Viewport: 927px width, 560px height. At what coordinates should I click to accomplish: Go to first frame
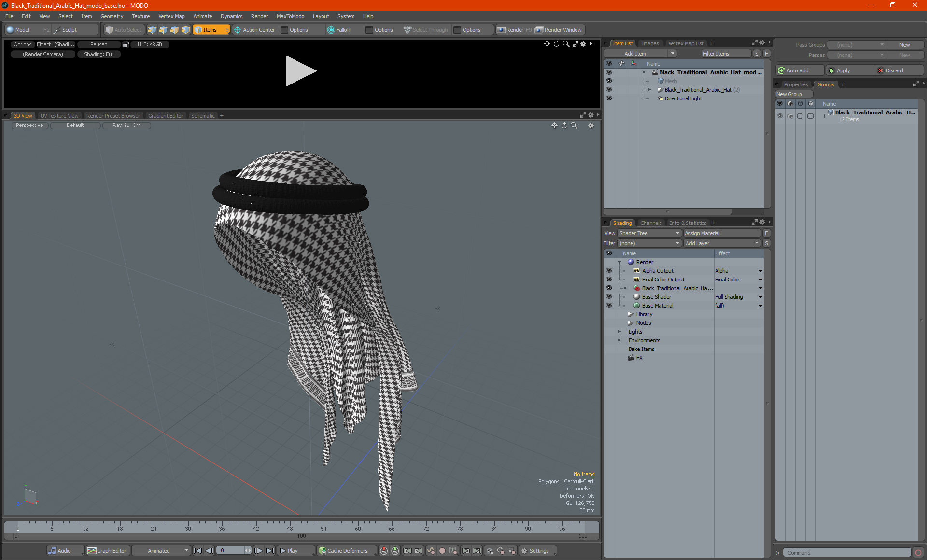tap(197, 551)
